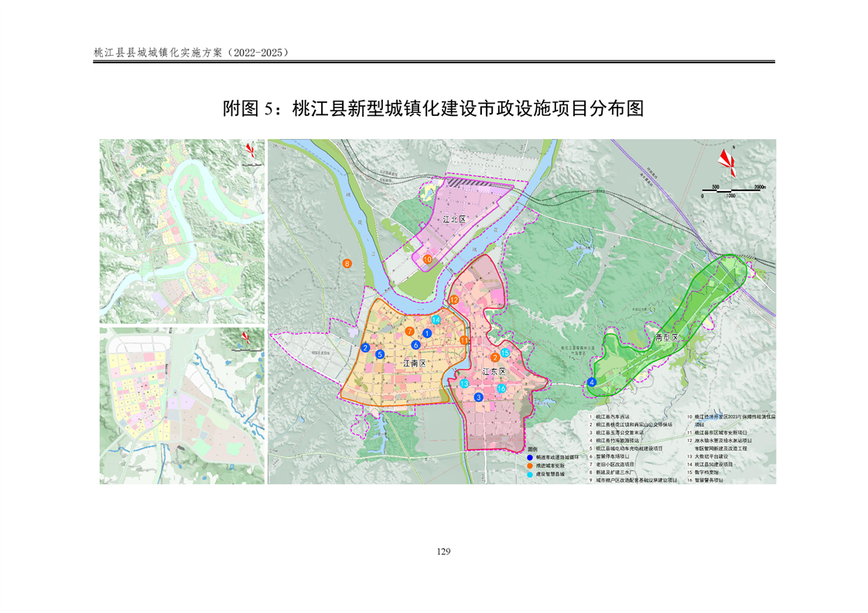The image size is (868, 613).
Task: Select orange marker 7 on the map
Action: (409, 331)
